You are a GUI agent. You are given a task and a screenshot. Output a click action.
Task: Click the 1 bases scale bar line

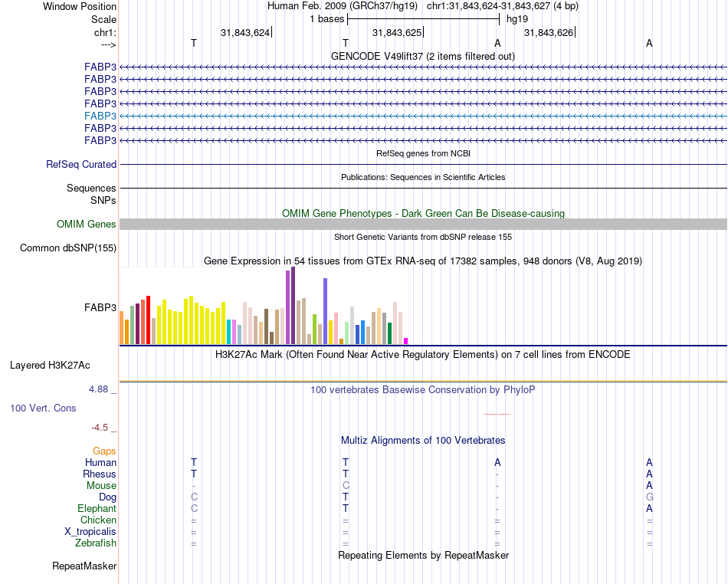[x=423, y=19]
